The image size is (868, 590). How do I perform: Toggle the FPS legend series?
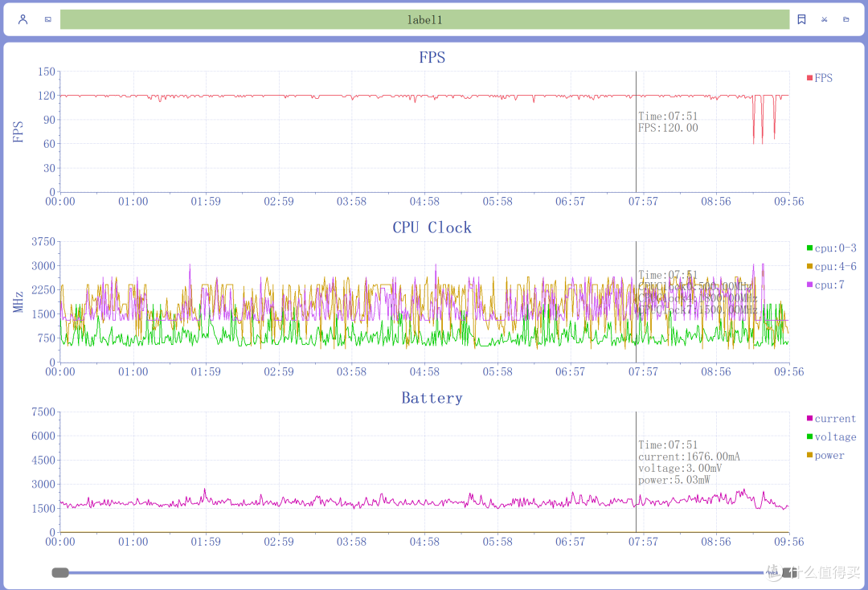819,78
